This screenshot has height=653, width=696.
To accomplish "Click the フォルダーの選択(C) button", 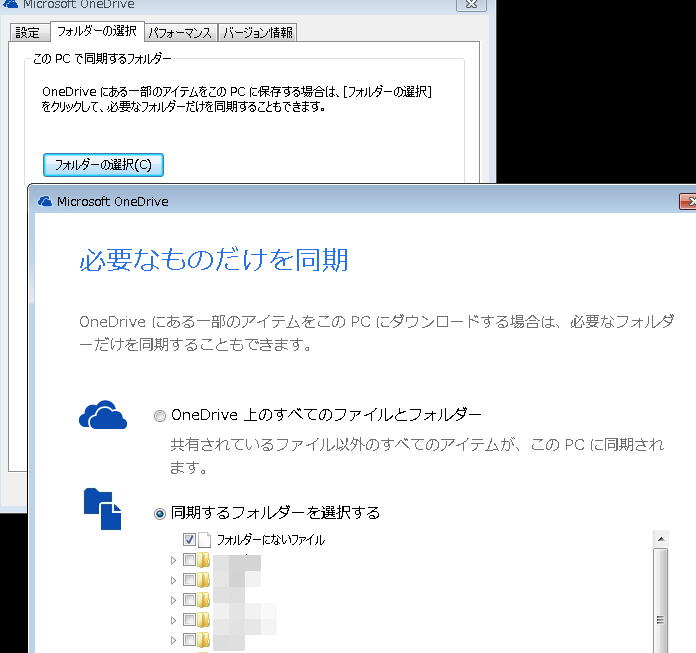I will click(x=103, y=164).
